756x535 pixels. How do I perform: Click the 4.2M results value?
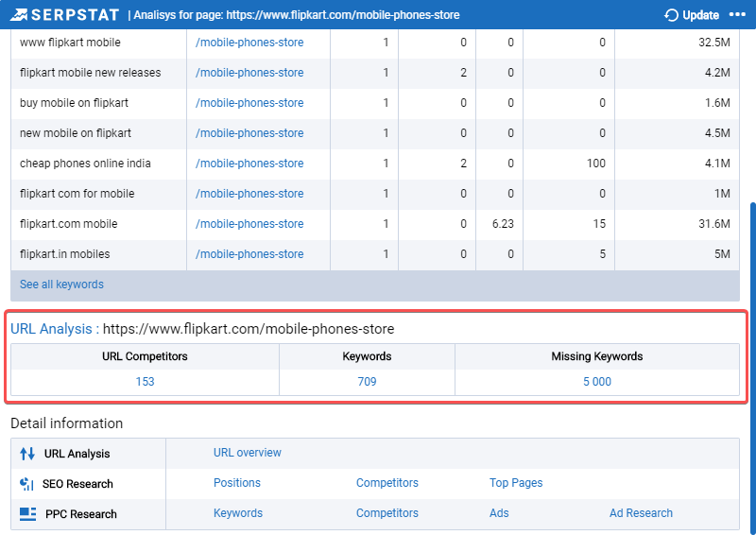pos(717,73)
